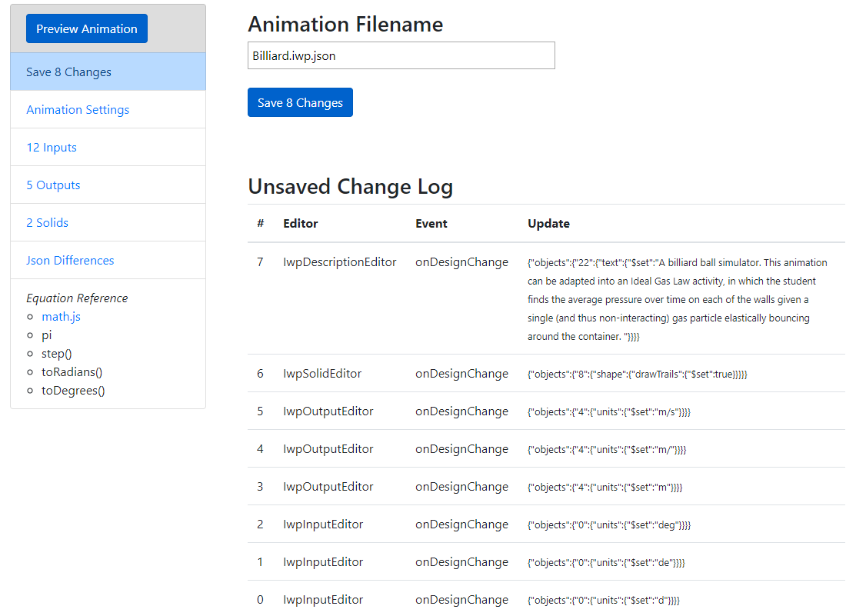Go to 12 Inputs section

coord(108,148)
